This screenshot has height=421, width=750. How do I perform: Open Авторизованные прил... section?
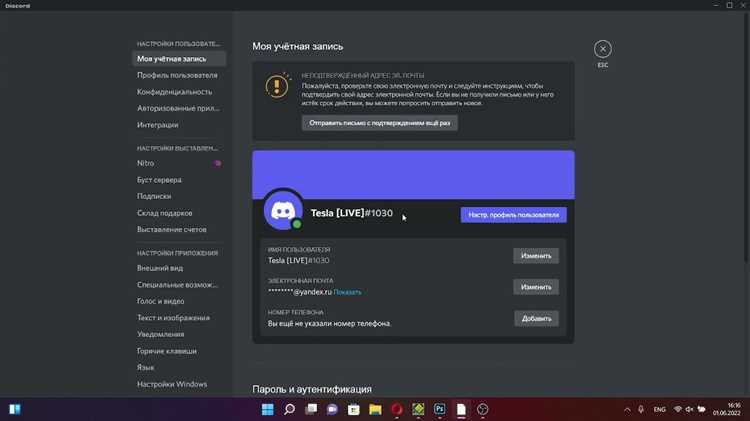tap(179, 108)
